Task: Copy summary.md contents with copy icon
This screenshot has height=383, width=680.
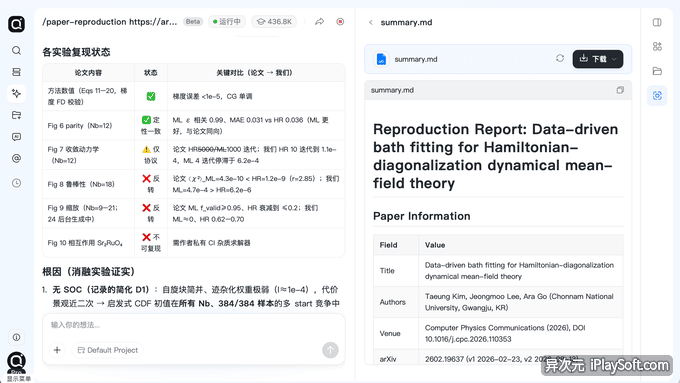Action: [x=620, y=90]
